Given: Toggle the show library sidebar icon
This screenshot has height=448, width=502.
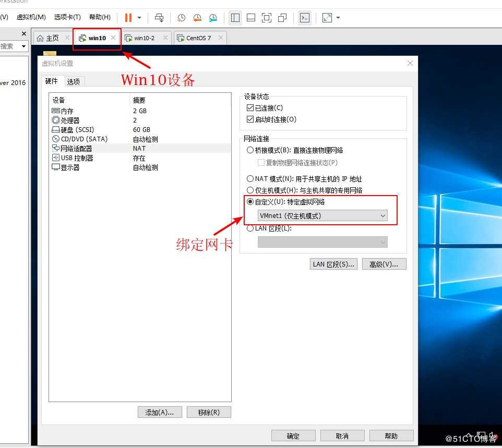Looking at the screenshot, I should (x=235, y=18).
